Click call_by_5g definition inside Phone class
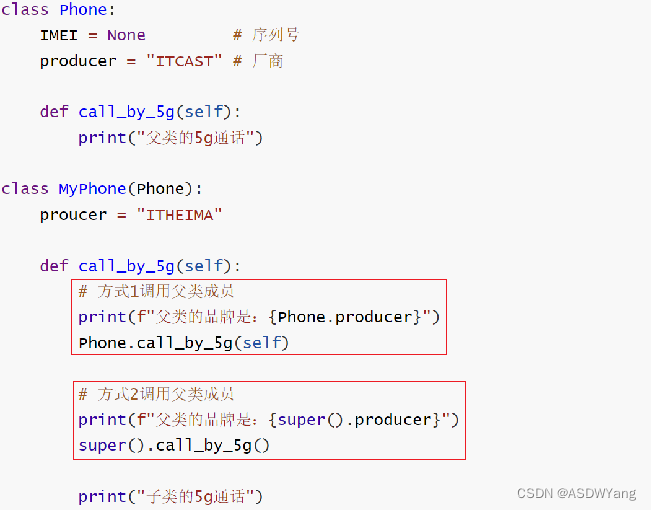 tap(140, 112)
